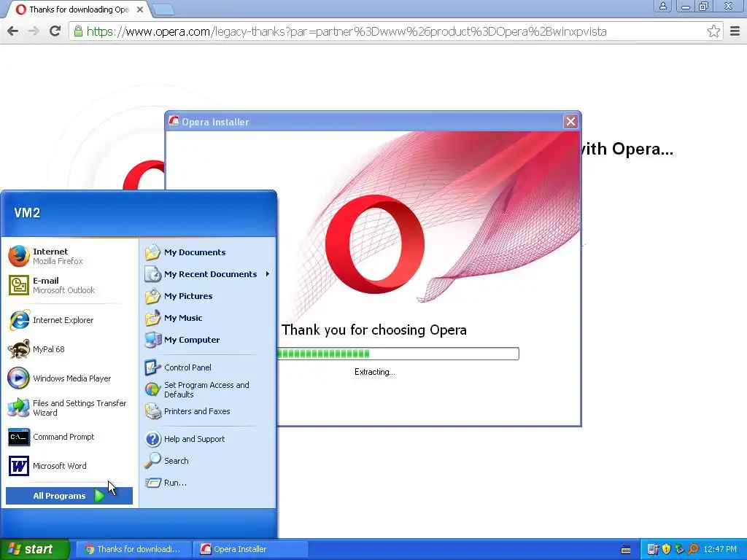Click the system tray clock showing 12:47 PM
This screenshot has width=747, height=560.
pos(720,550)
